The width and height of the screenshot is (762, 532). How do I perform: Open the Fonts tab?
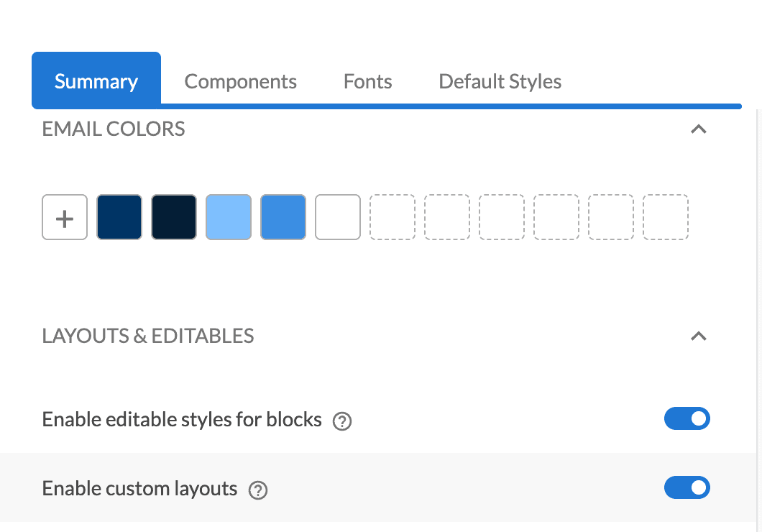pos(368,81)
